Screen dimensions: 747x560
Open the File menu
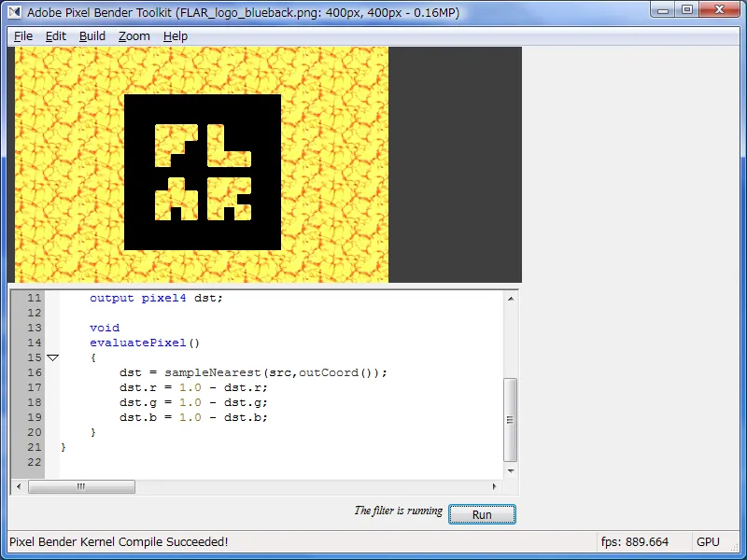coord(22,36)
